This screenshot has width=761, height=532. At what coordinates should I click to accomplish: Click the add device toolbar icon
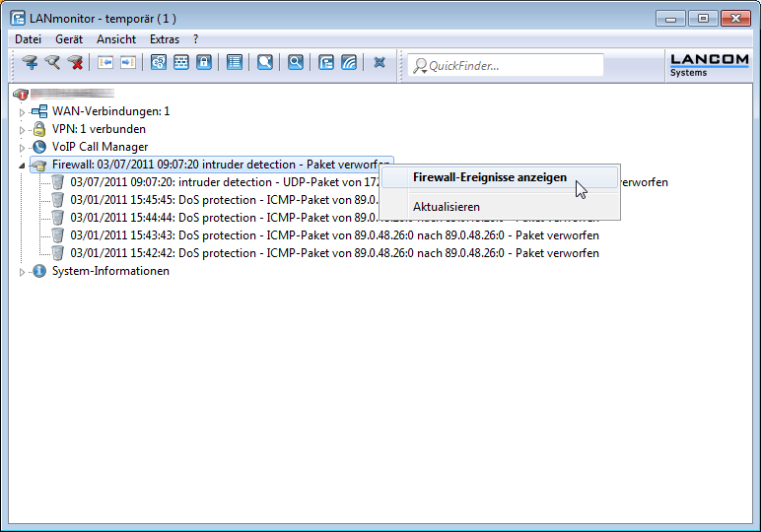point(30,63)
